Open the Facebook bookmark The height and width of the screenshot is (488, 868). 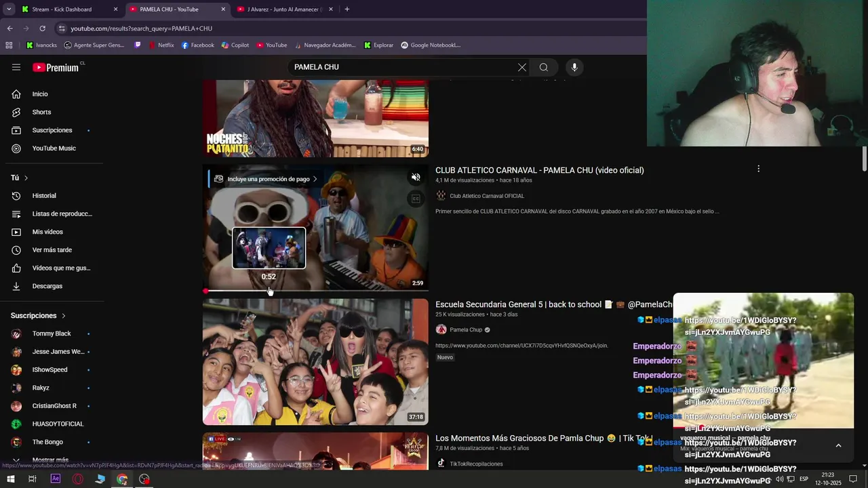point(197,45)
